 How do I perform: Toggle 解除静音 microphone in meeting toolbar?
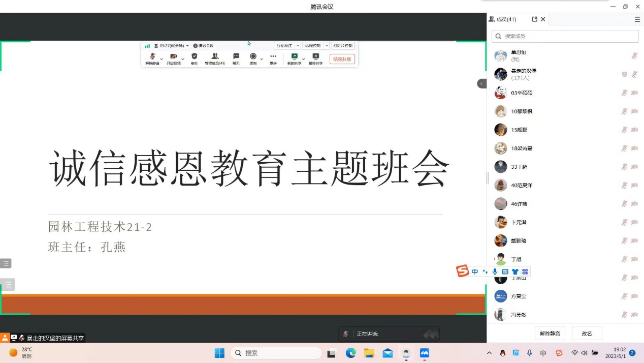coord(152,57)
